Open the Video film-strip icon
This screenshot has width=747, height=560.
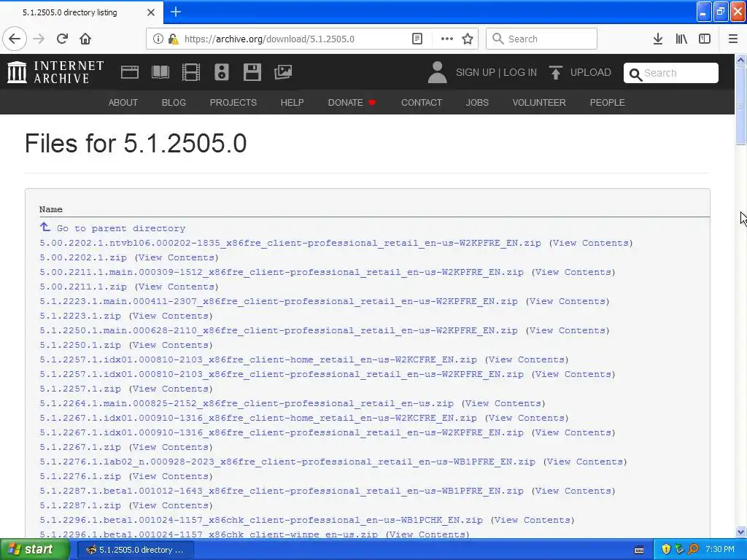coord(191,72)
